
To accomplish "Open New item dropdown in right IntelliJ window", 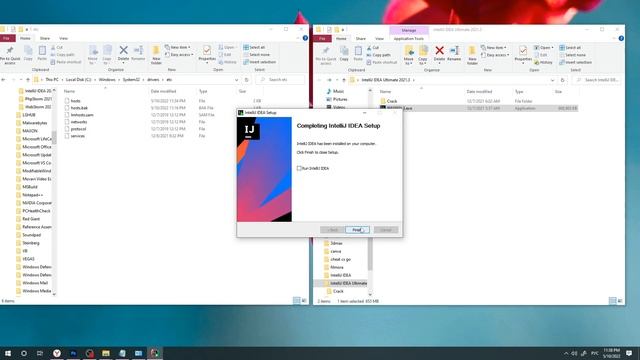I will coord(494,48).
